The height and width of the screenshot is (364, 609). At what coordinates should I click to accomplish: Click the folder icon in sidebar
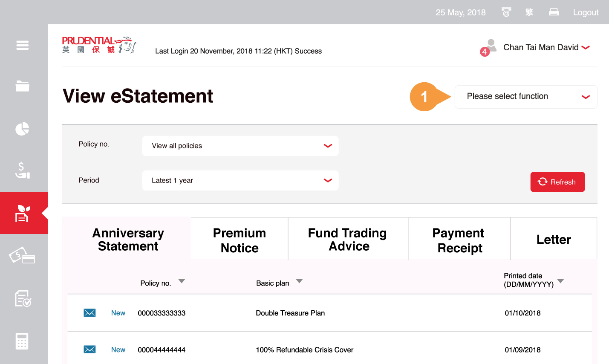click(x=23, y=86)
